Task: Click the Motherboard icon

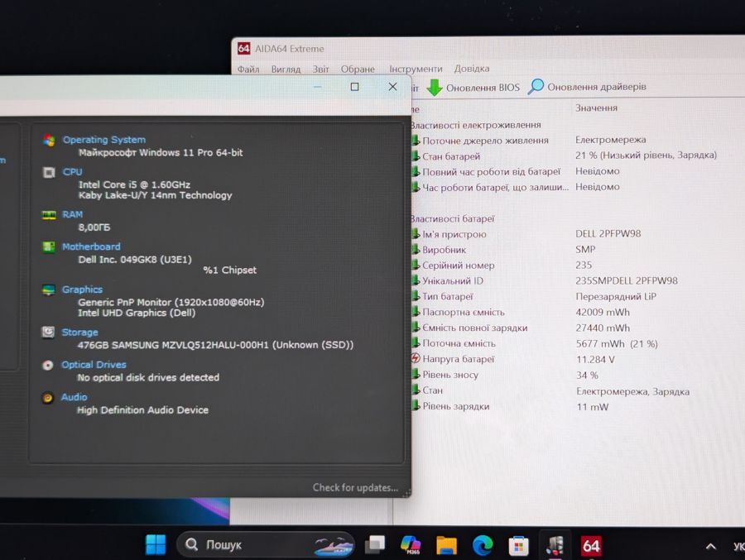Action: pyautogui.click(x=49, y=247)
